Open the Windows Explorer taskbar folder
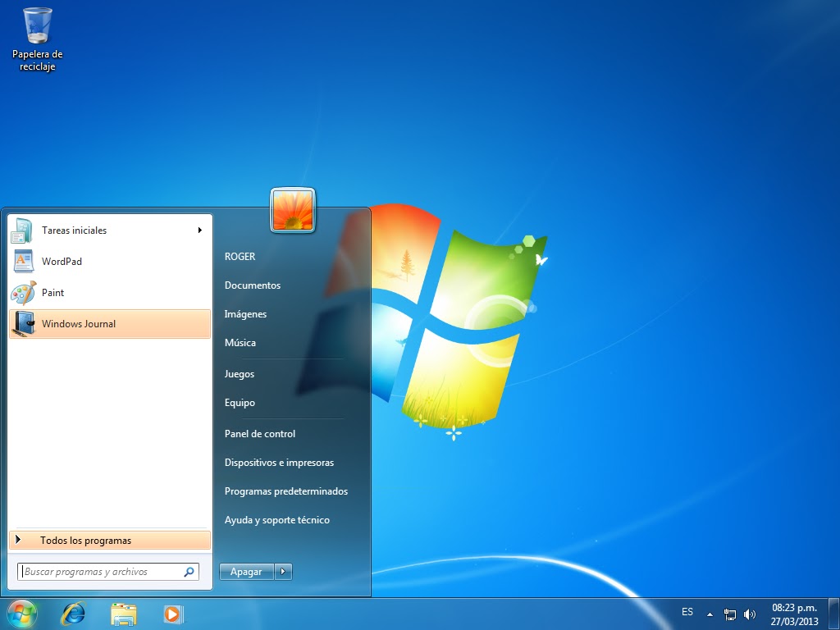Screen dimensions: 840x630 coord(124,614)
